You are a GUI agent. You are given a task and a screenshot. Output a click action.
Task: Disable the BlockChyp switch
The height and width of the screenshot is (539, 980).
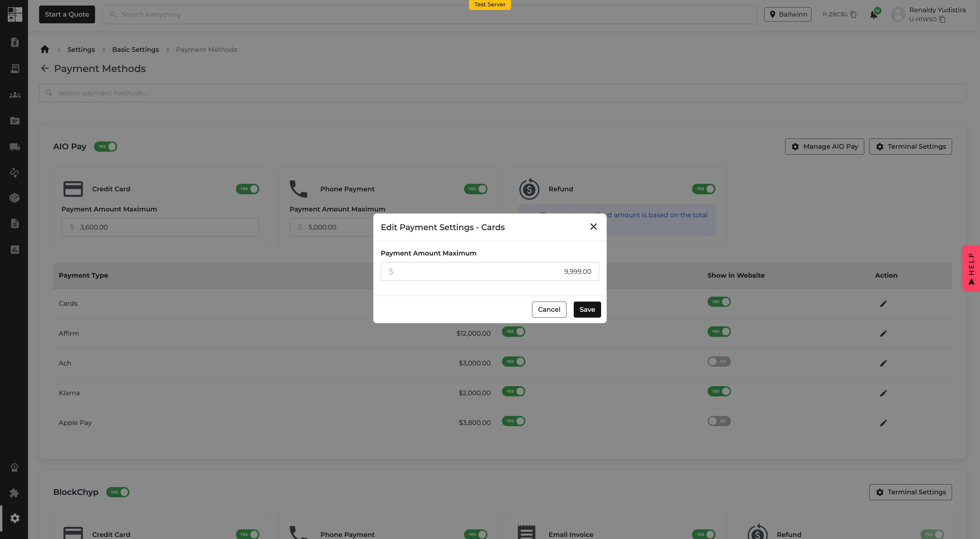[118, 492]
